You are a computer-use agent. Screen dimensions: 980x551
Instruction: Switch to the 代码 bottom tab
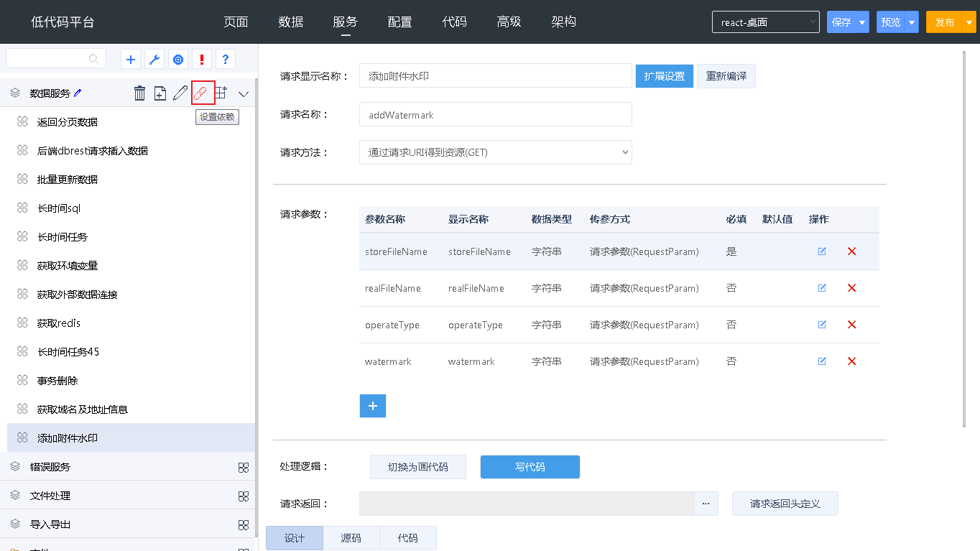[x=407, y=538]
